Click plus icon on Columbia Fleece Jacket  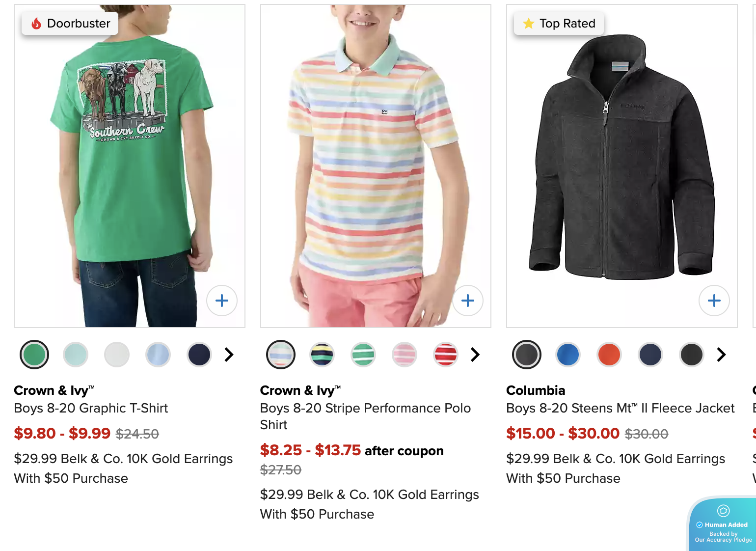[714, 301]
